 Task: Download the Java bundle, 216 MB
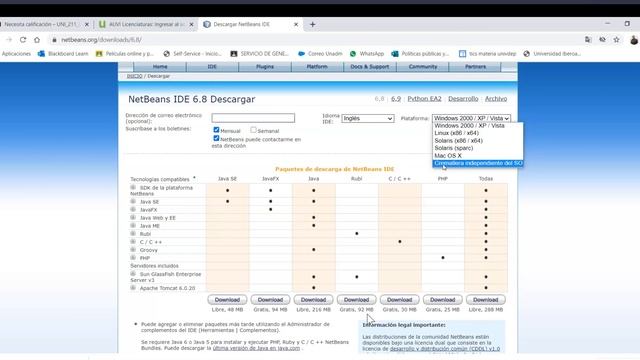pyautogui.click(x=313, y=300)
